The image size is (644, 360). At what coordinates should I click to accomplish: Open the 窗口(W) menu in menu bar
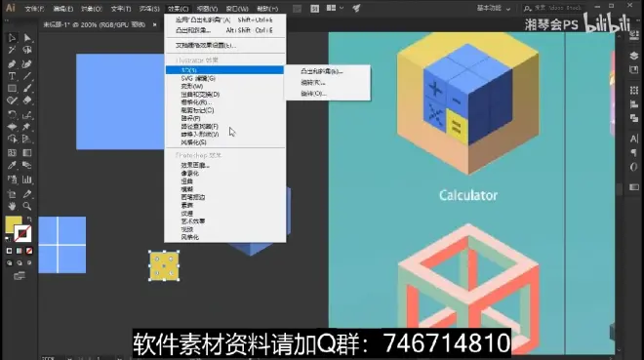[x=237, y=9]
